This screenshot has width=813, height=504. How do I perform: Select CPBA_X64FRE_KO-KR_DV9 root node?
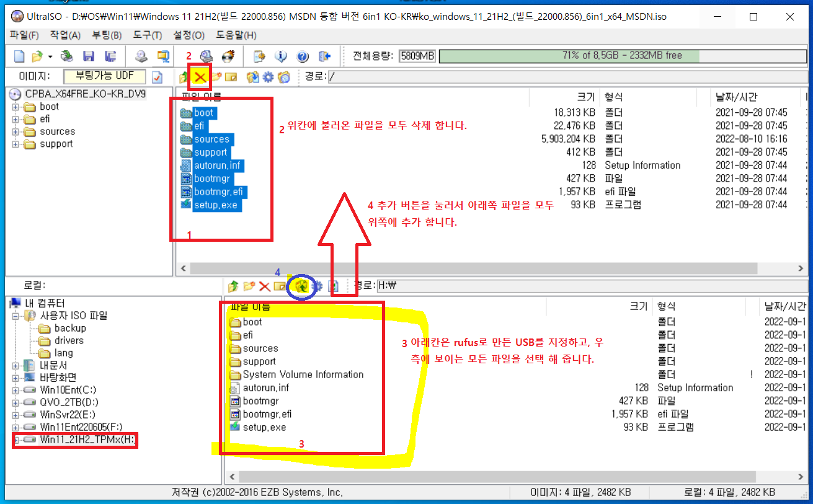(86, 94)
